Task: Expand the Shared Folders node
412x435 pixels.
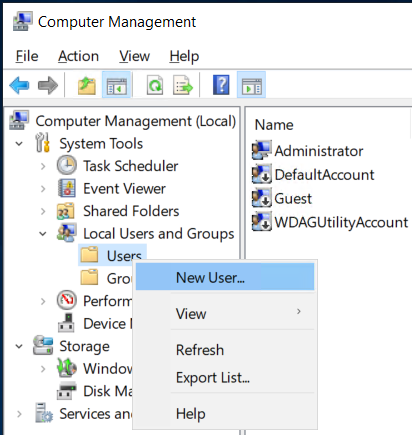Action: tap(43, 211)
